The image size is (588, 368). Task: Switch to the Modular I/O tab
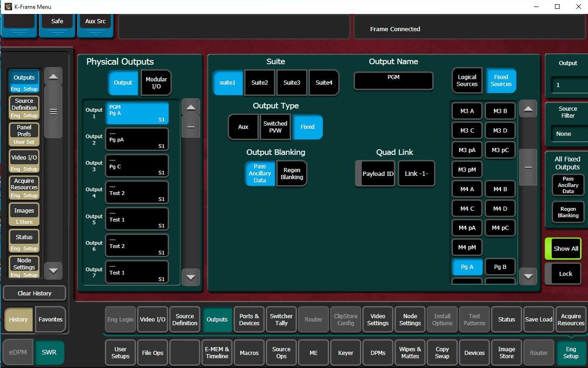click(x=156, y=83)
